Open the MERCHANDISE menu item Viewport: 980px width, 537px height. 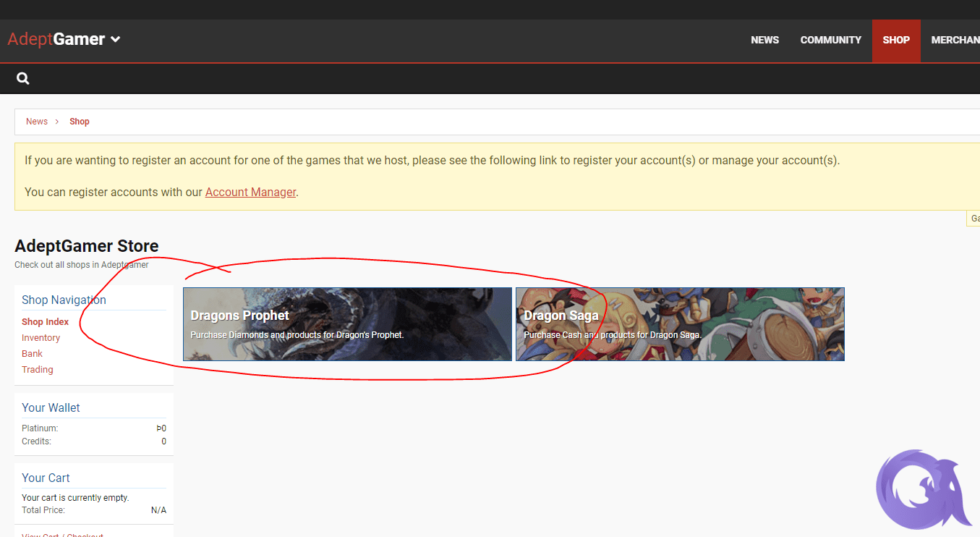(x=955, y=41)
